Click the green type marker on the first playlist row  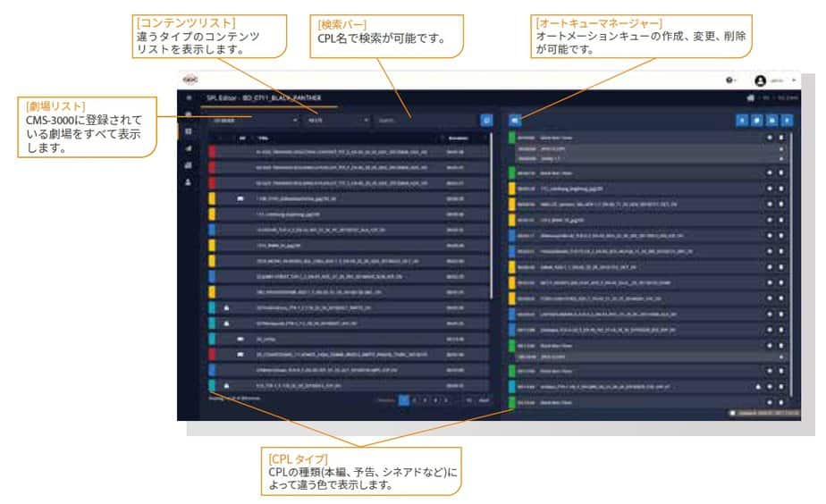tap(511, 138)
